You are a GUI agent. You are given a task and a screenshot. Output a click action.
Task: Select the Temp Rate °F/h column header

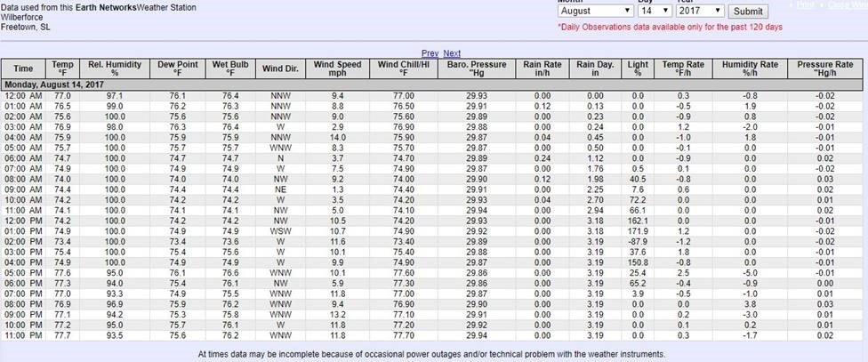[x=683, y=68]
